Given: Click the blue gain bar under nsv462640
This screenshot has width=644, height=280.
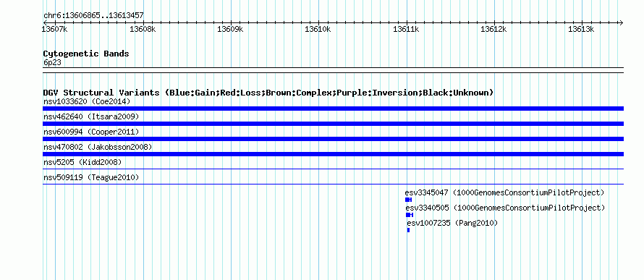Looking at the screenshot, I should pos(333,124).
